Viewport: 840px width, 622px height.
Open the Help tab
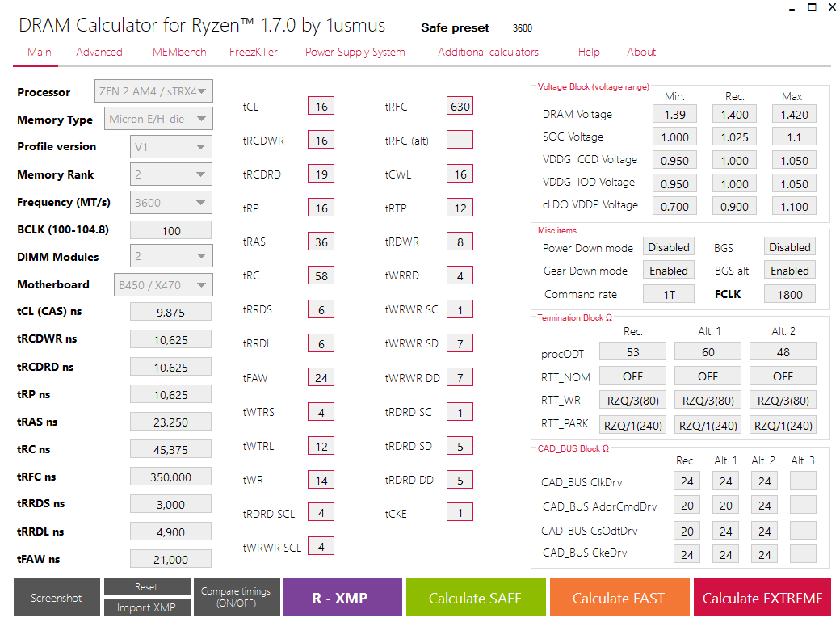[589, 52]
